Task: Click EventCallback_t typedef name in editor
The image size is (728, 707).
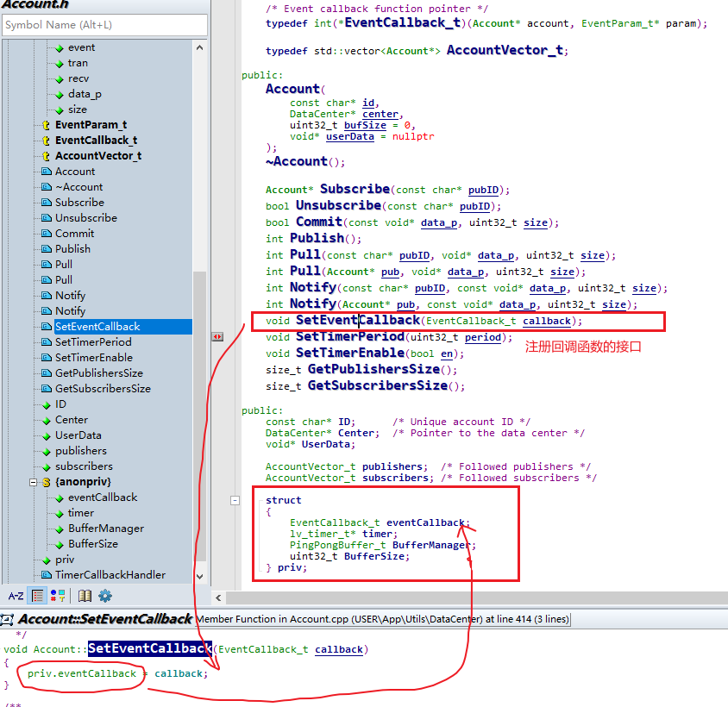Action: pos(403,22)
